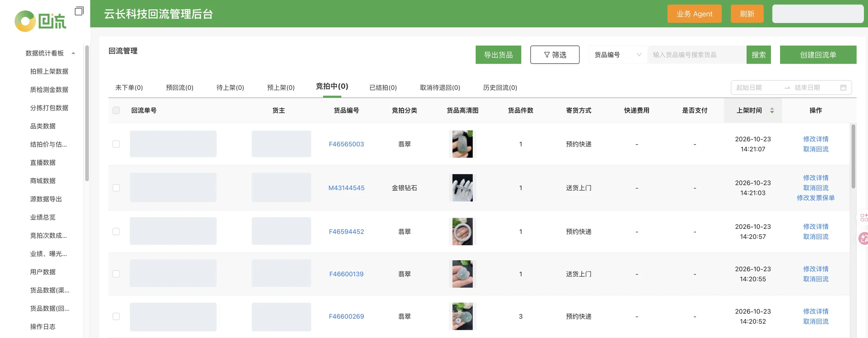Select the 竞拍中(0) tab
868x338 pixels.
pos(332,86)
